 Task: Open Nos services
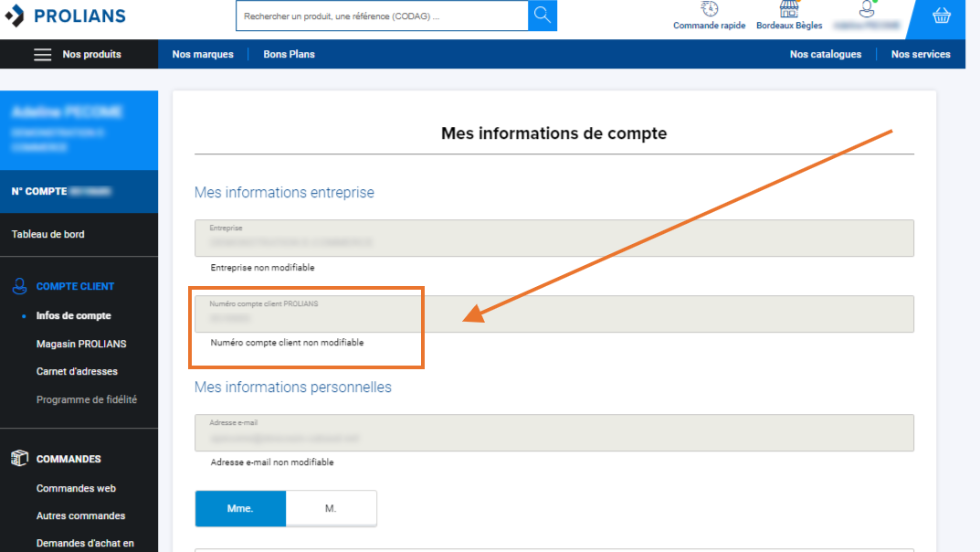click(921, 55)
